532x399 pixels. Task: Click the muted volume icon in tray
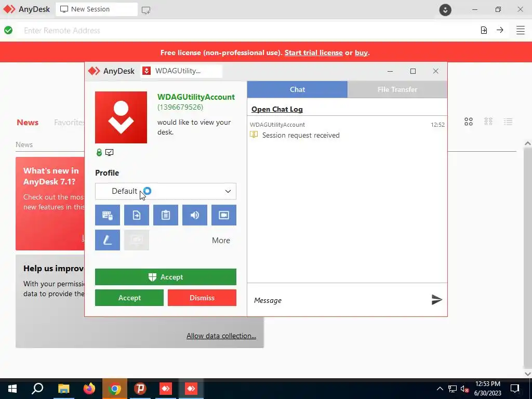[x=465, y=389]
